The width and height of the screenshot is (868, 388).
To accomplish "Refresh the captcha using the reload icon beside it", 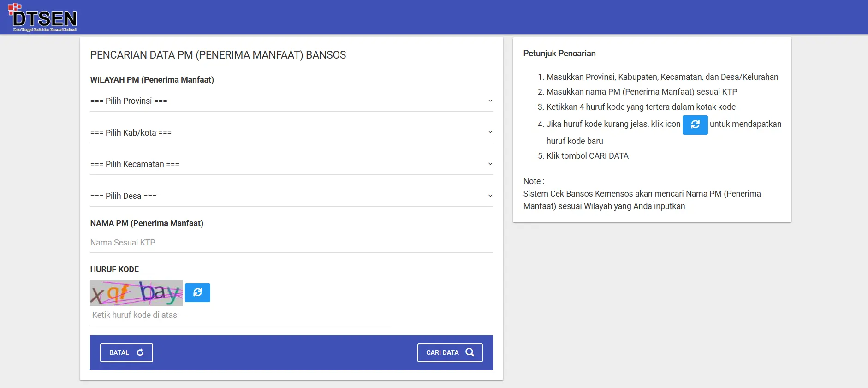I will coord(197,292).
